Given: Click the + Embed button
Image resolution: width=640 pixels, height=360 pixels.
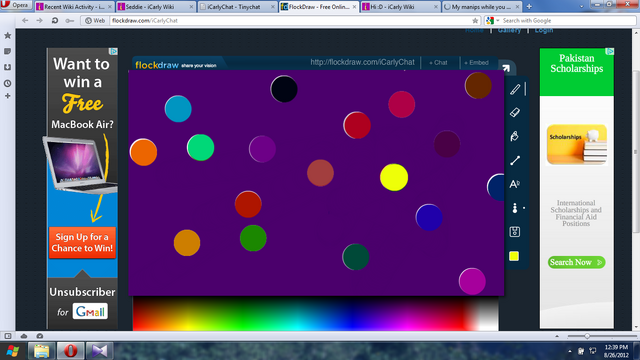Looking at the screenshot, I should pos(476,62).
